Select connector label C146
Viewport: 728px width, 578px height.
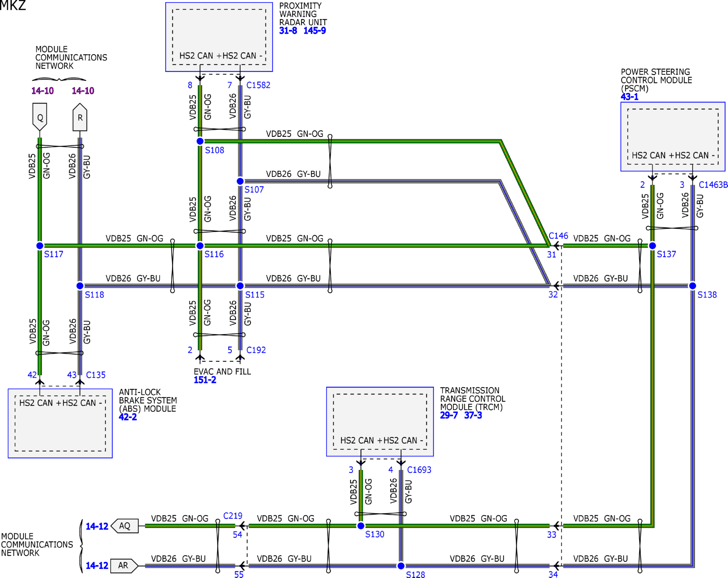(x=558, y=236)
